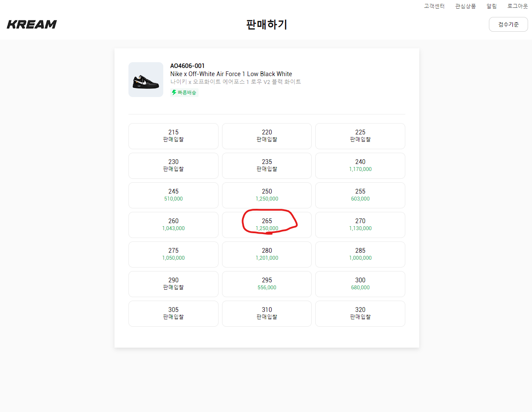This screenshot has height=412, width=532.
Task: Choose size 255 priced 603,000
Action: [360, 195]
